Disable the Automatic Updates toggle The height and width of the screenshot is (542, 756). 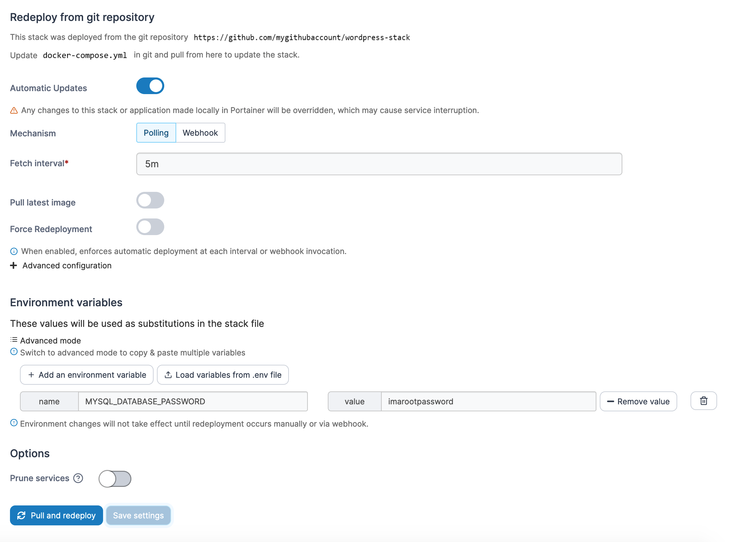point(150,86)
